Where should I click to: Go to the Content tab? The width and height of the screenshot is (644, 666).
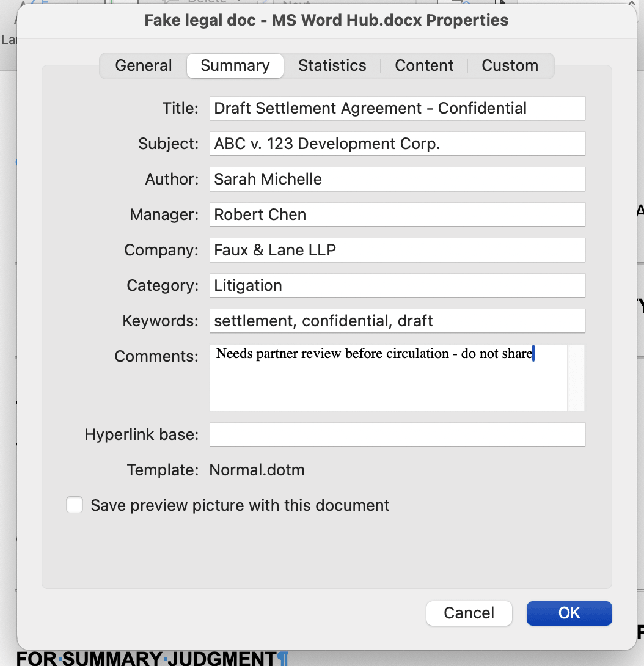424,66
